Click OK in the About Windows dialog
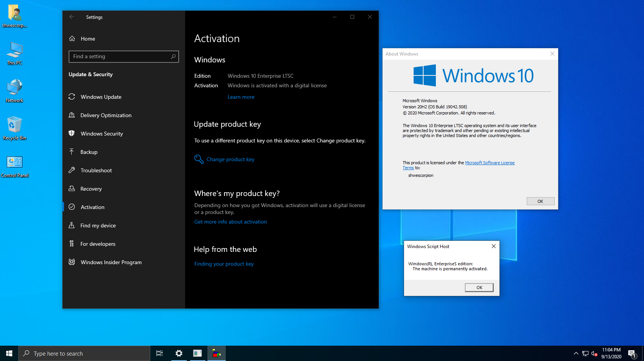The height and width of the screenshot is (361, 644). coord(540,201)
